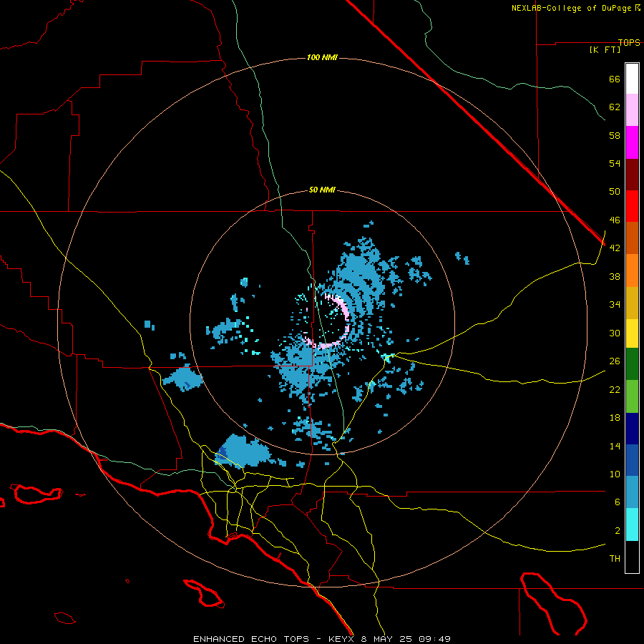Viewport: 644px width, 644px height.
Task: Click the [K FT] units label
Action: tap(605, 49)
